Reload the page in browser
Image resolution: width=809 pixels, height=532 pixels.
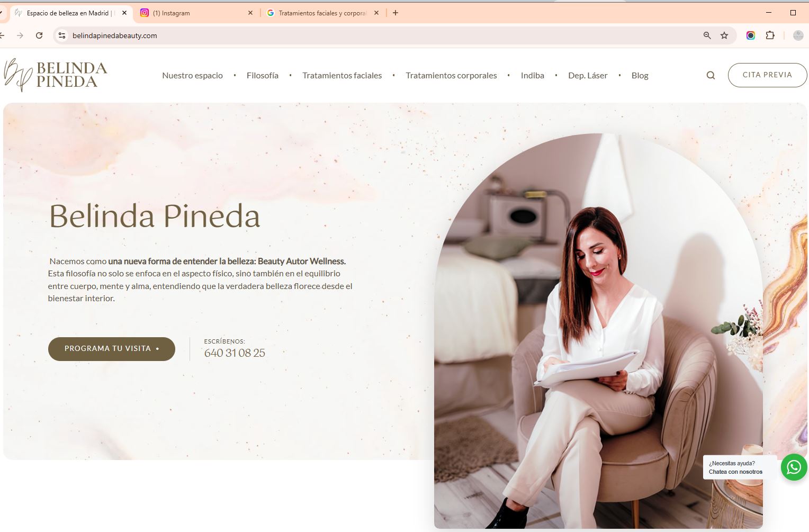tap(39, 35)
